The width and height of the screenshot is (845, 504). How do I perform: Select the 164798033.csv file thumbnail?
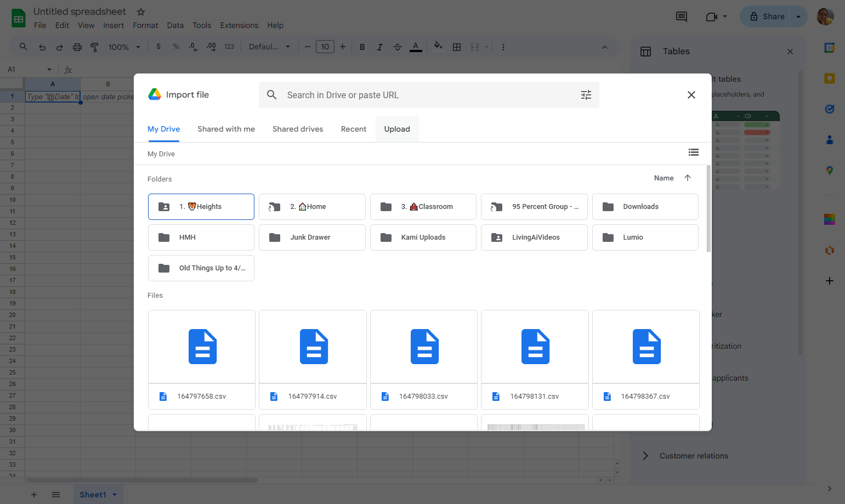pyautogui.click(x=424, y=347)
